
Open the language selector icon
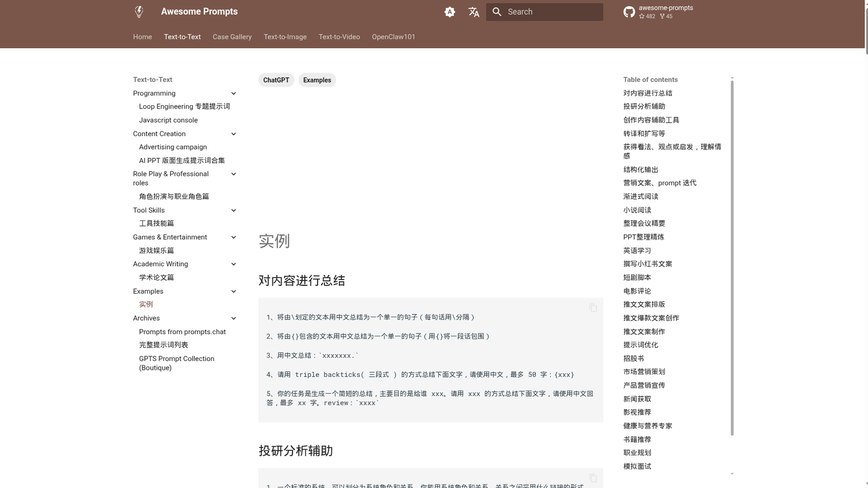click(x=474, y=12)
